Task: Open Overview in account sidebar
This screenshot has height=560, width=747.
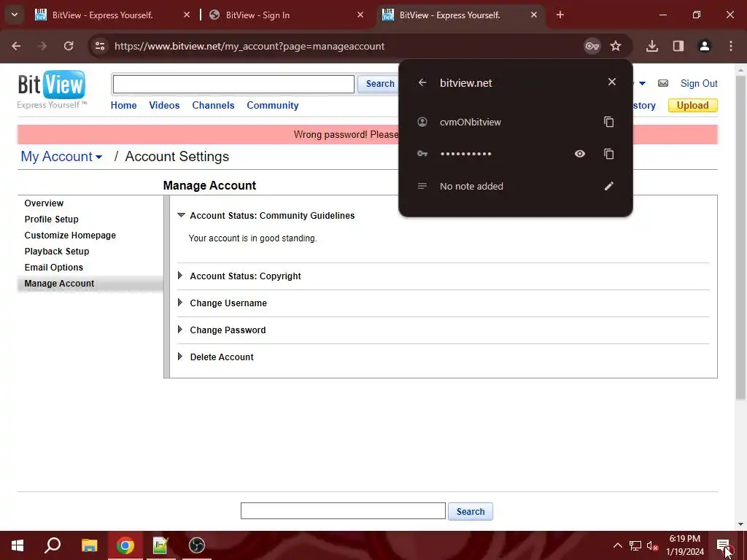Action: tap(44, 203)
